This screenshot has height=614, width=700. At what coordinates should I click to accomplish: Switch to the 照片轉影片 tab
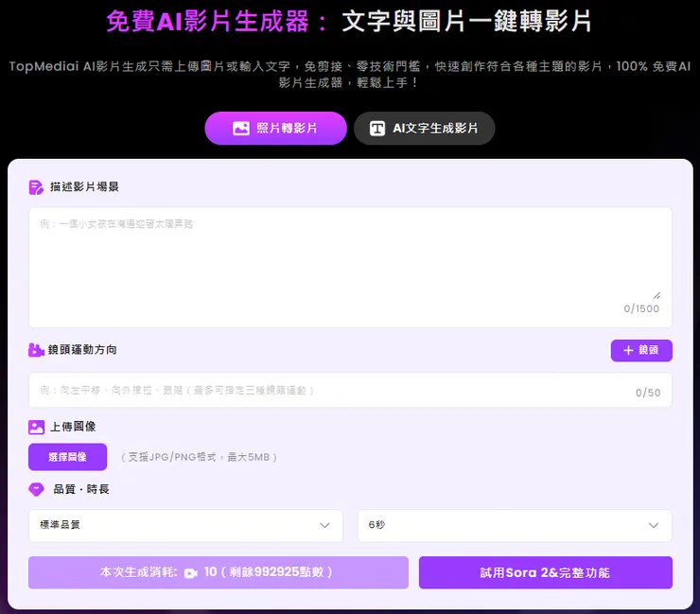(x=275, y=128)
